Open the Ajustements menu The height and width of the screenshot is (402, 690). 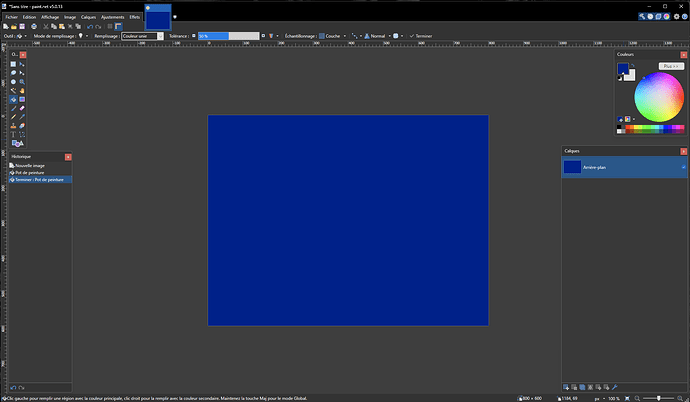tap(113, 17)
